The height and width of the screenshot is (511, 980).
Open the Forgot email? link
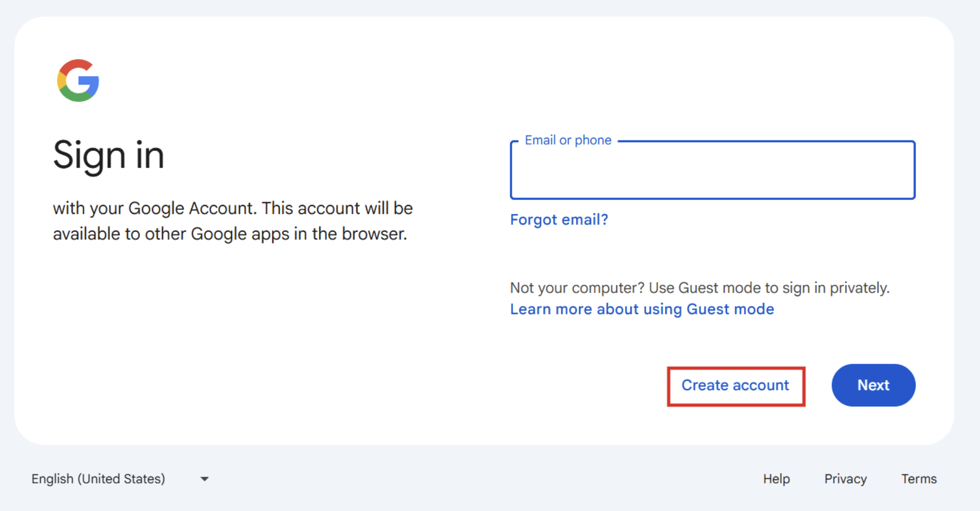(559, 219)
